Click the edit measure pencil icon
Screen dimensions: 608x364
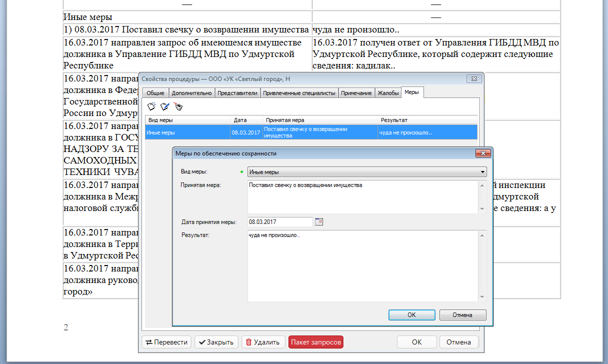164,106
